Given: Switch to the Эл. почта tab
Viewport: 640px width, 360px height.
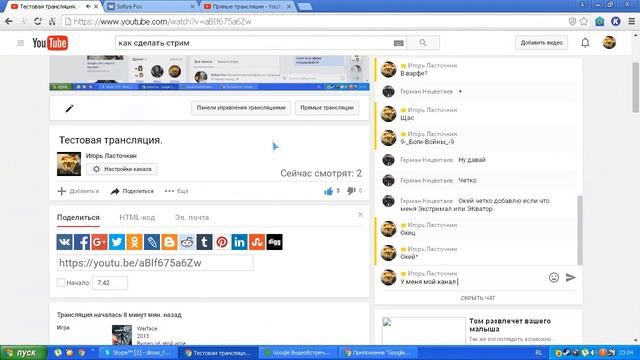Looking at the screenshot, I should 192,218.
